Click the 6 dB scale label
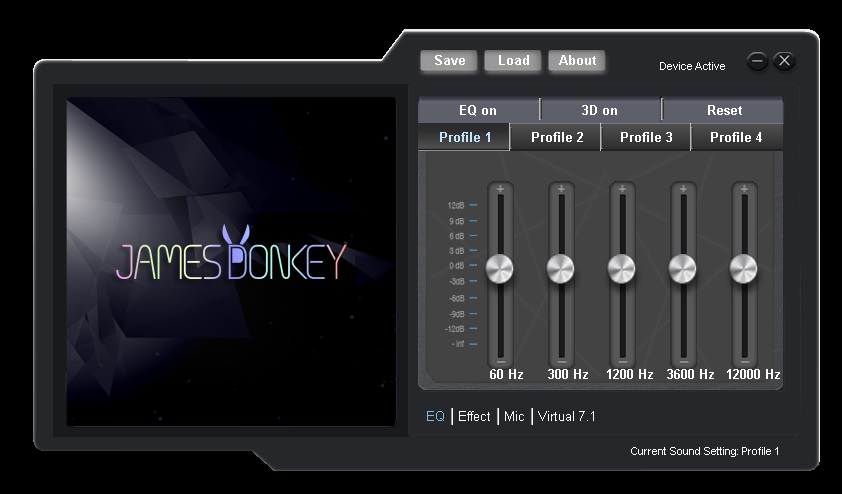Viewport: 842px width, 494px height. [x=456, y=236]
